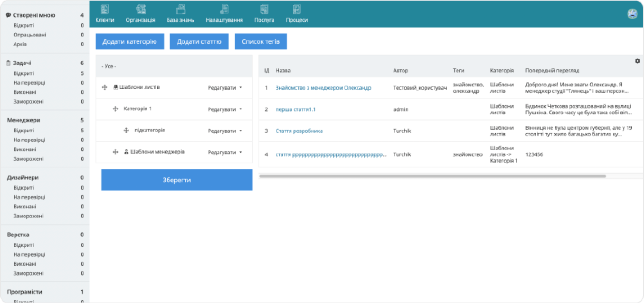Click the Категорія column header
Viewport: 644px width, 303px height.
(x=502, y=70)
